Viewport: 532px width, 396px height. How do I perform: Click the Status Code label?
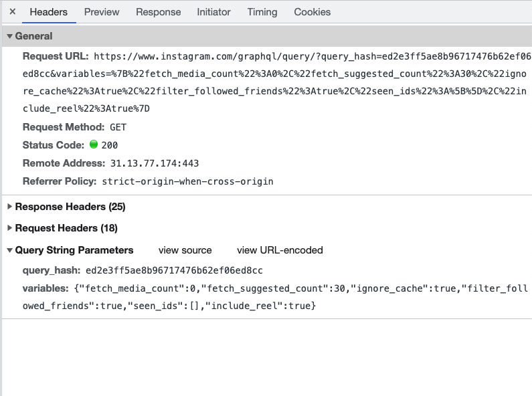tap(54, 145)
